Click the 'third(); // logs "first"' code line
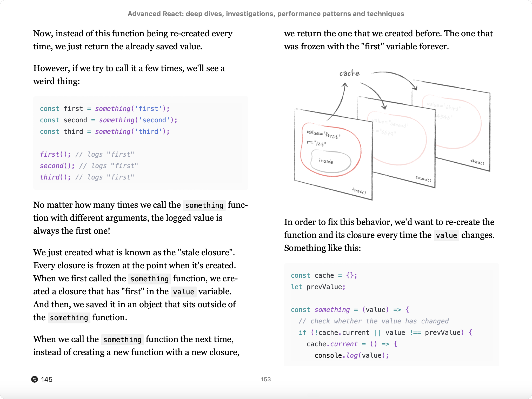532x399 pixels. [x=87, y=177]
